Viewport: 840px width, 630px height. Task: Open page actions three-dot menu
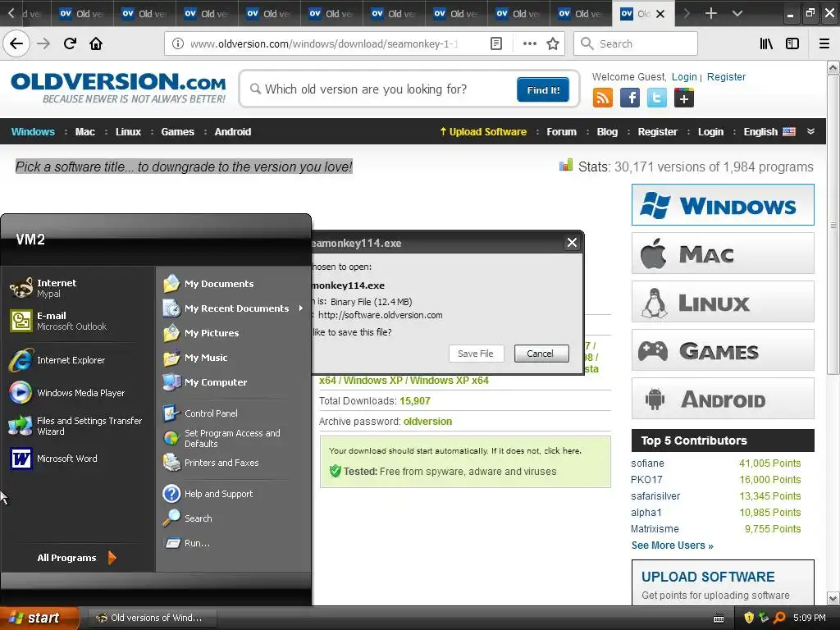(529, 43)
